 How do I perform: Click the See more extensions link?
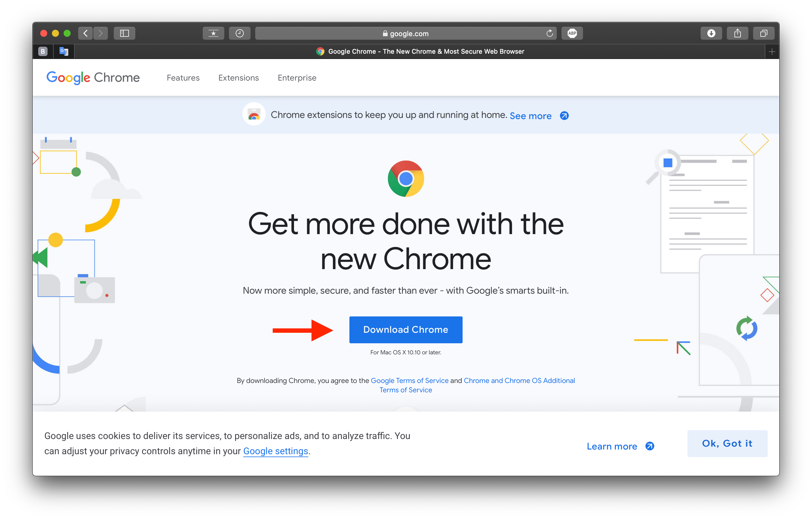pos(530,115)
